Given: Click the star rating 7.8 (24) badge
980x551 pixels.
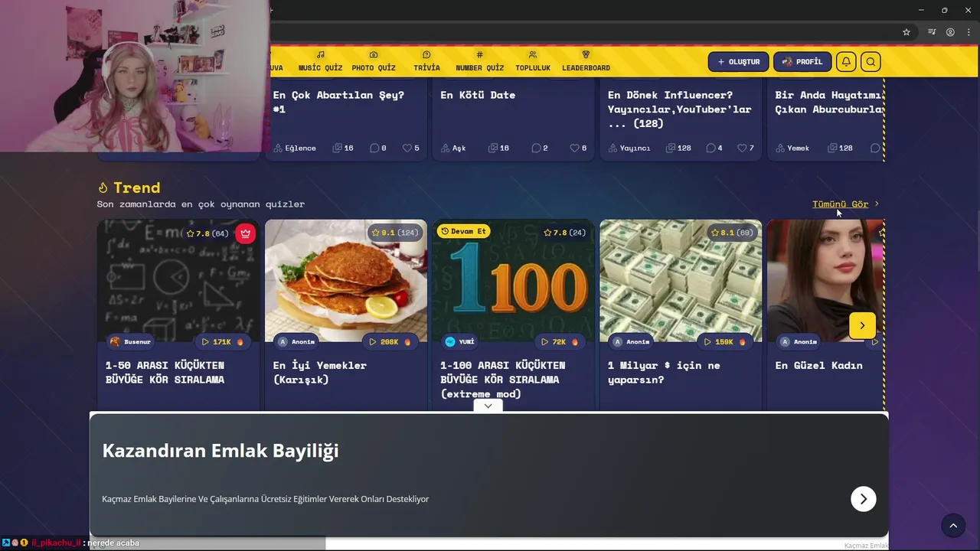Looking at the screenshot, I should [x=564, y=233].
